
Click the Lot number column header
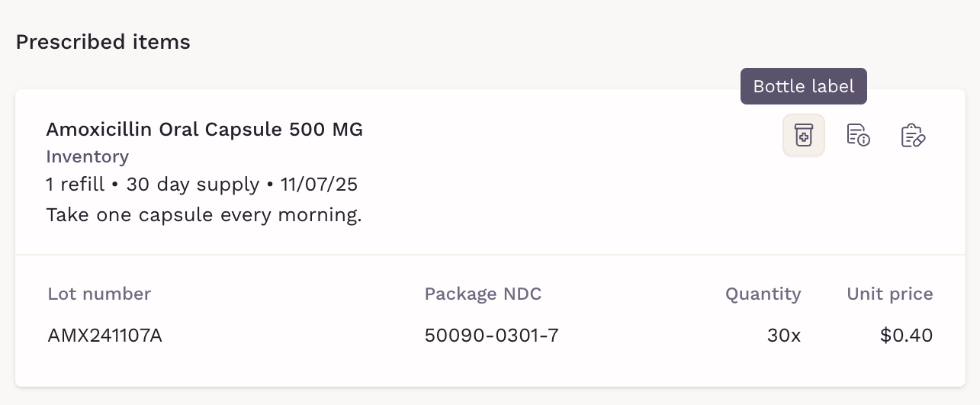click(x=99, y=294)
